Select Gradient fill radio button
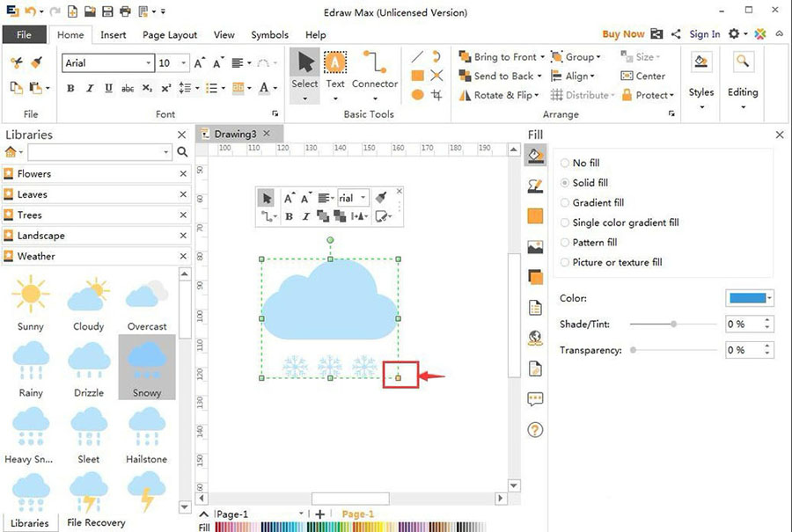This screenshot has width=792, height=532. (565, 202)
